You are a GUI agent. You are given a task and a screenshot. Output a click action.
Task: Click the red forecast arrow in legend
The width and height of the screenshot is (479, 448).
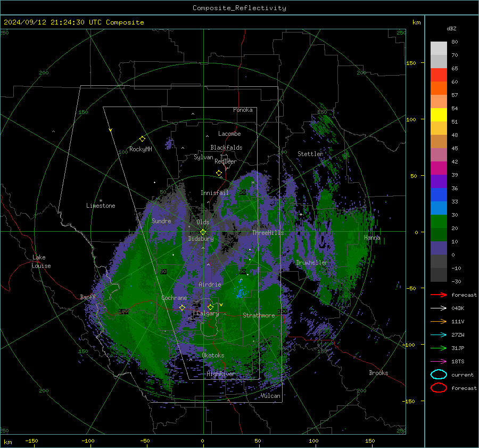[x=439, y=295]
